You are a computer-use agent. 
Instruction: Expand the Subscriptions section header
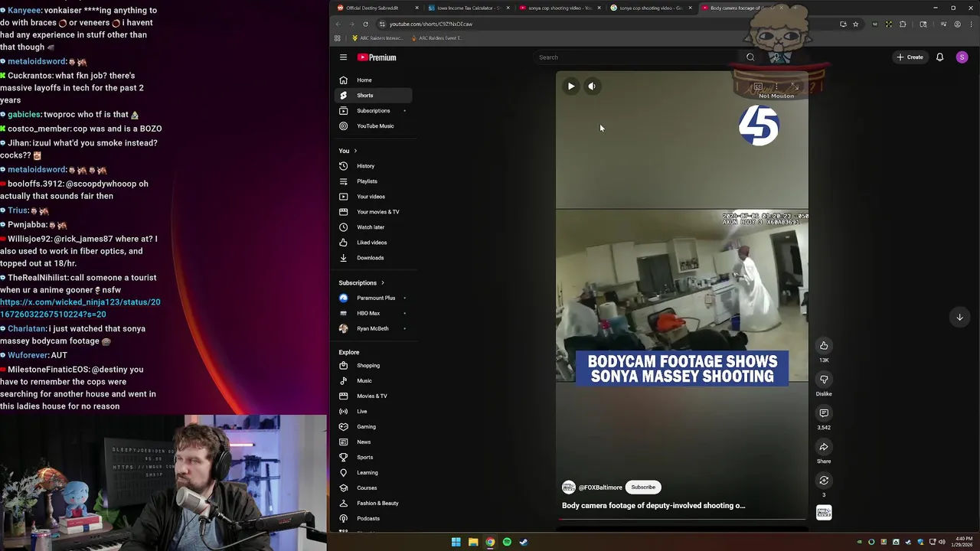point(361,283)
